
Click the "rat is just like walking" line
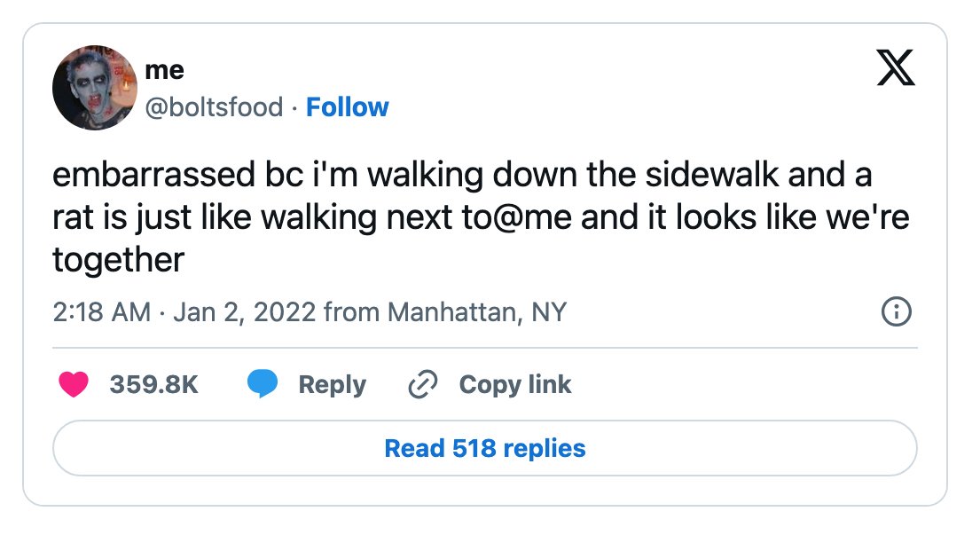(x=481, y=217)
